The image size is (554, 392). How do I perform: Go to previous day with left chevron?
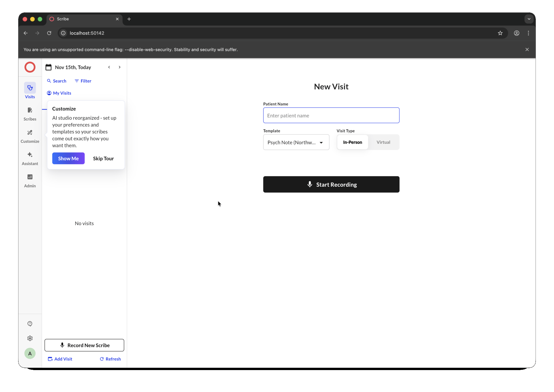[x=109, y=67]
